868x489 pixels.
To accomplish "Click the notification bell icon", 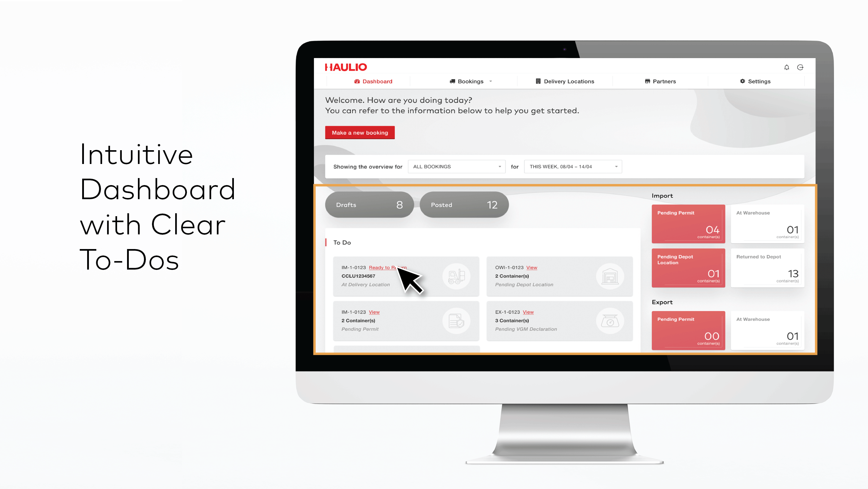I will (787, 67).
